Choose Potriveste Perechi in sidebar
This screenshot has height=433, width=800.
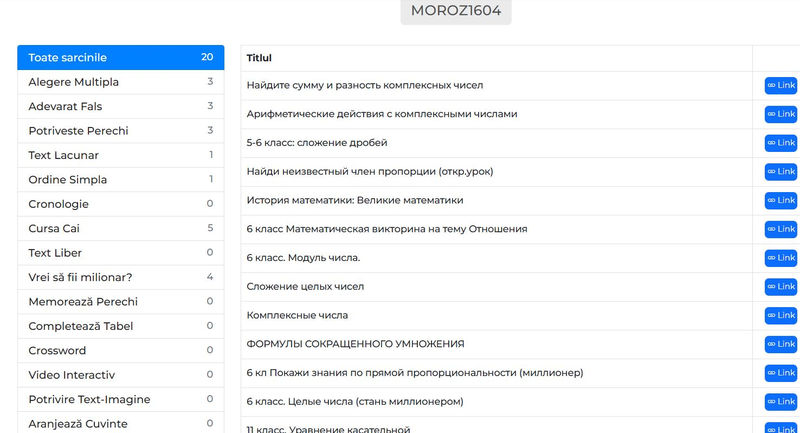[120, 131]
